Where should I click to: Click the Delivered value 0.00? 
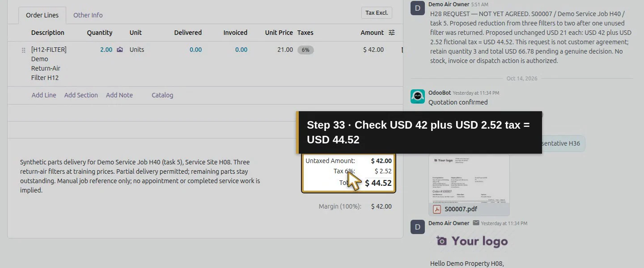pos(195,50)
